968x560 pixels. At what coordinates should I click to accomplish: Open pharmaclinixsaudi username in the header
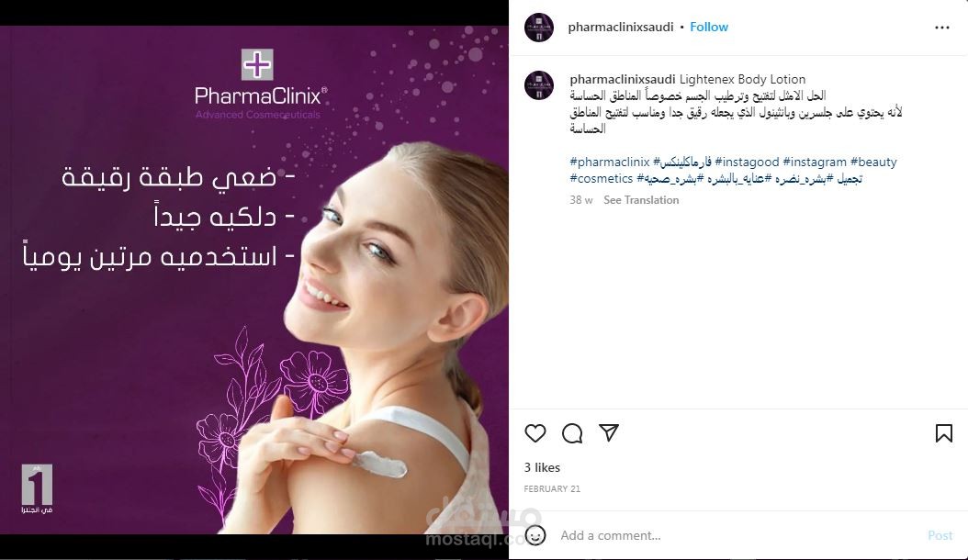[x=621, y=28]
